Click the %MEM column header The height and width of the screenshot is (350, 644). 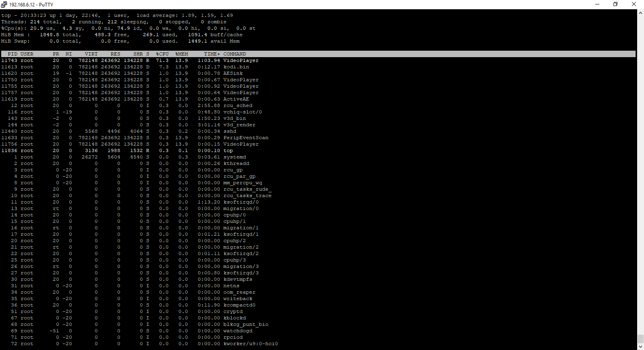click(x=182, y=54)
